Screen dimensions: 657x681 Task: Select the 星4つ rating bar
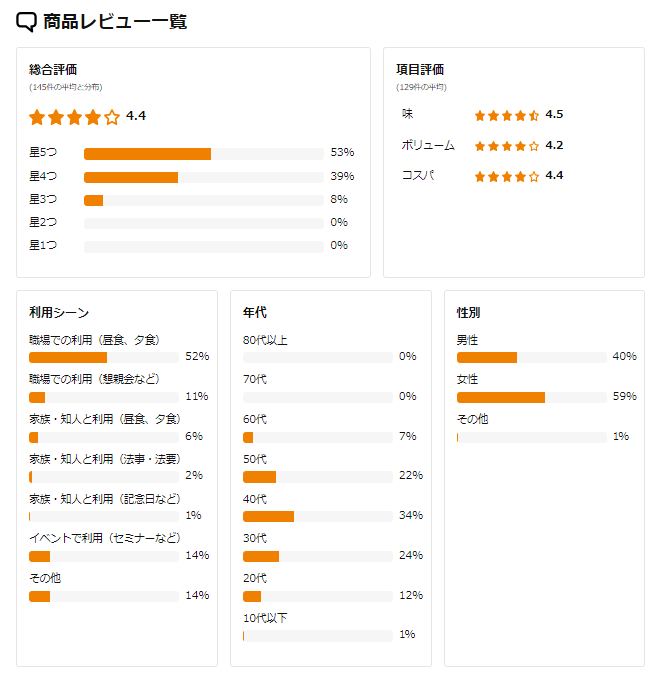204,177
